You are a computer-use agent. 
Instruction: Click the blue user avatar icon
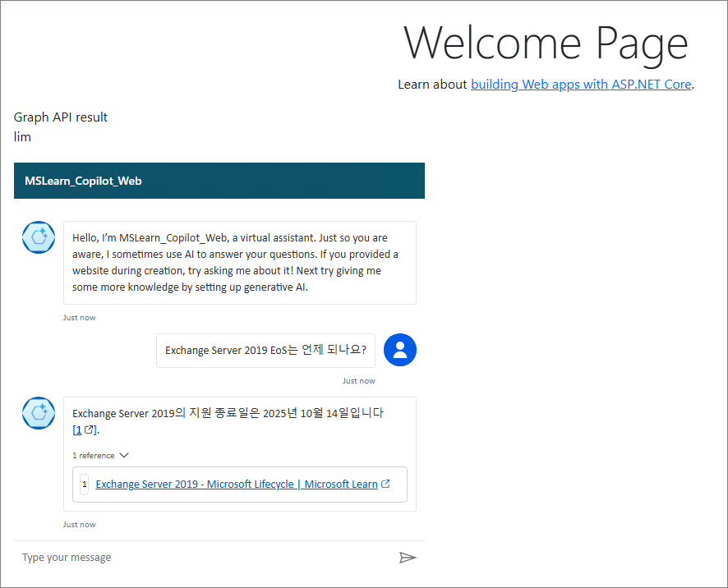[x=400, y=350]
